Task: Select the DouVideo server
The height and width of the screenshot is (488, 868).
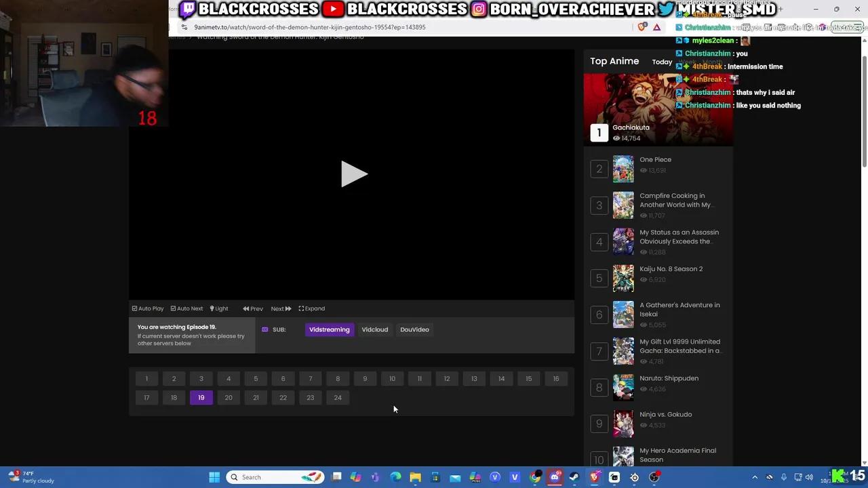Action: click(x=414, y=329)
